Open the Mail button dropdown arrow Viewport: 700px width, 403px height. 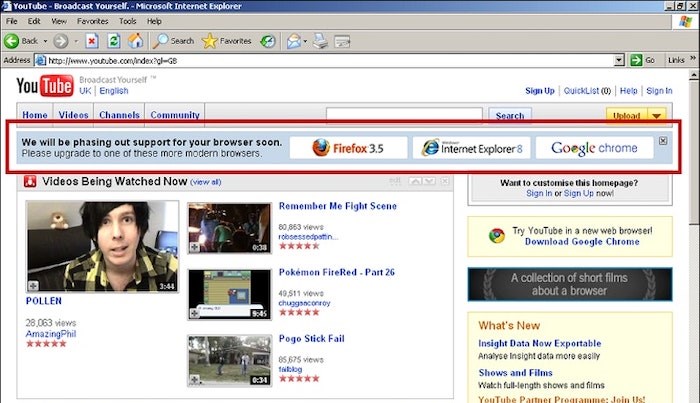pos(305,41)
